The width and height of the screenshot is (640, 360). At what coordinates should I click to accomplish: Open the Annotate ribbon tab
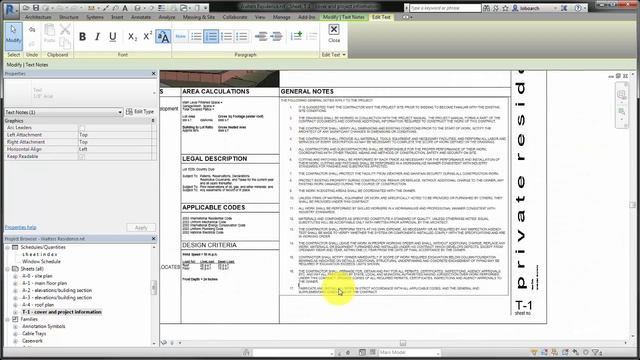[x=141, y=17]
